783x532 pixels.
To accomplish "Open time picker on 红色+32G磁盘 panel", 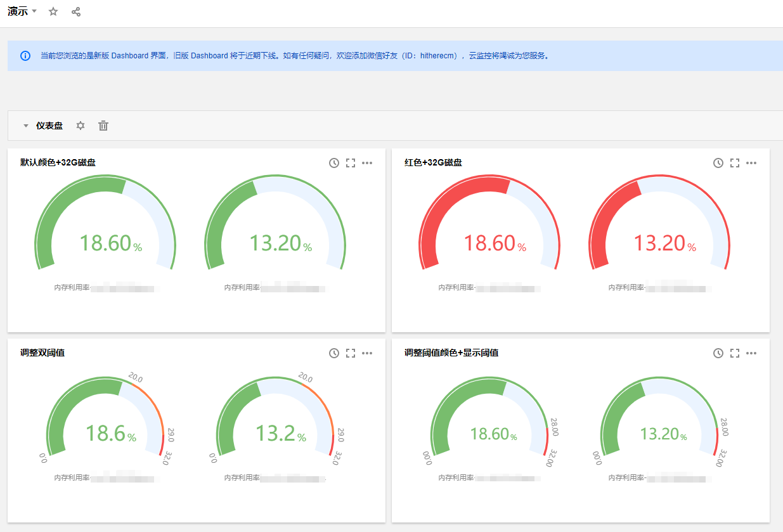I will pos(718,163).
